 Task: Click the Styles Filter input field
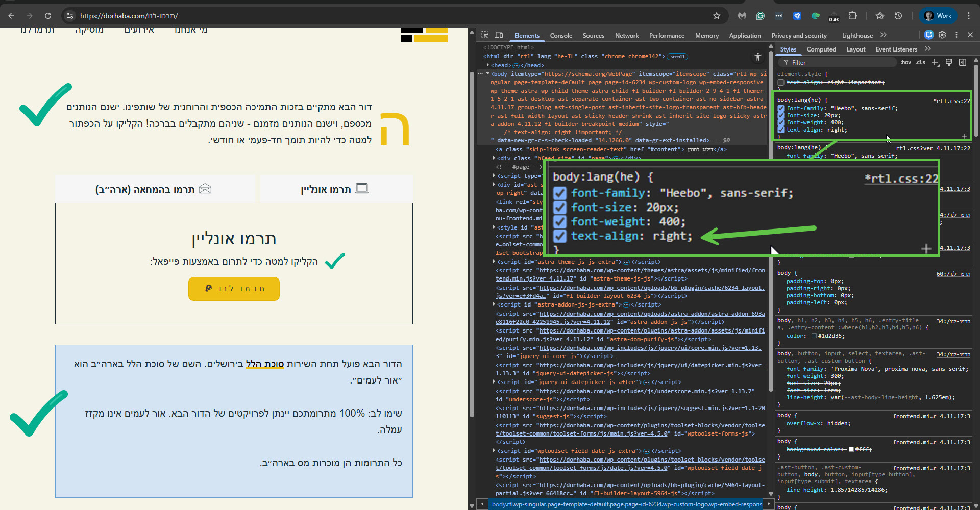pos(842,62)
